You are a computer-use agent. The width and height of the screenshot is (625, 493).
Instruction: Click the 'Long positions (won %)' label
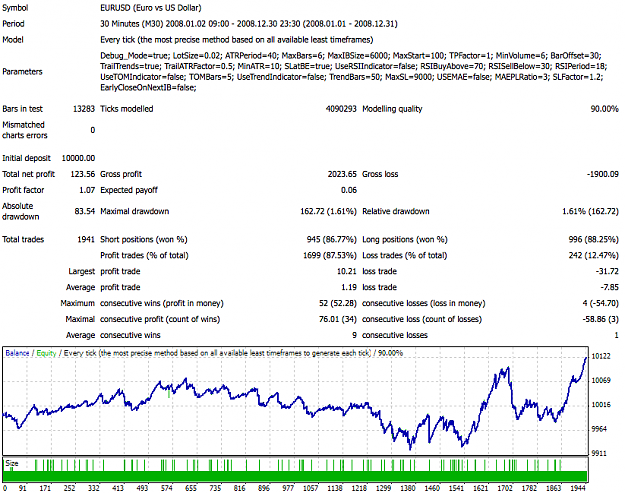coord(405,240)
